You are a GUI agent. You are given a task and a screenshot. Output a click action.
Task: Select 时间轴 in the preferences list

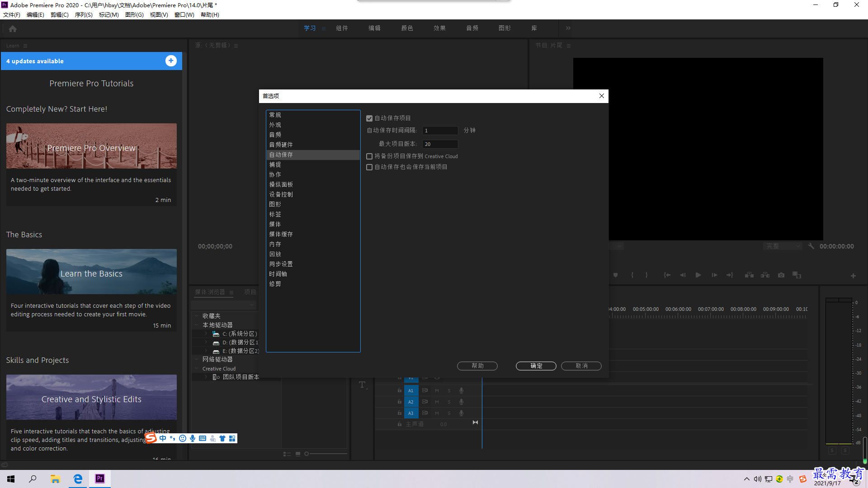click(x=313, y=274)
